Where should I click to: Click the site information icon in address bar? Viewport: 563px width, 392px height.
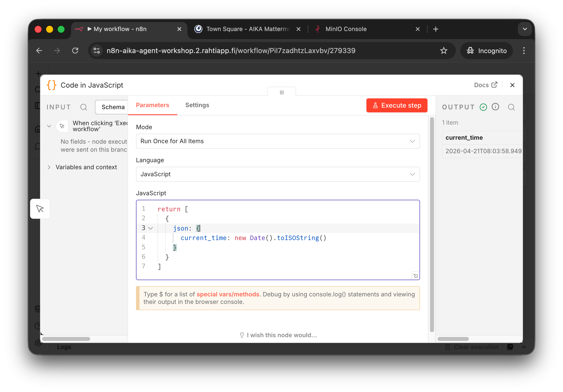[x=97, y=51]
